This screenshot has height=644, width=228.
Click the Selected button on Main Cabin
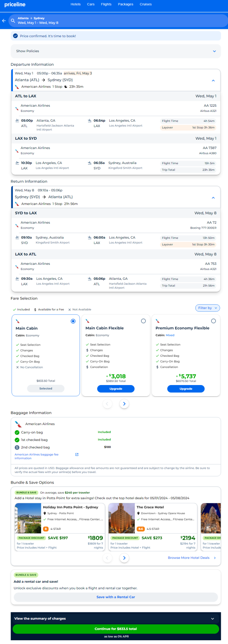point(46,388)
